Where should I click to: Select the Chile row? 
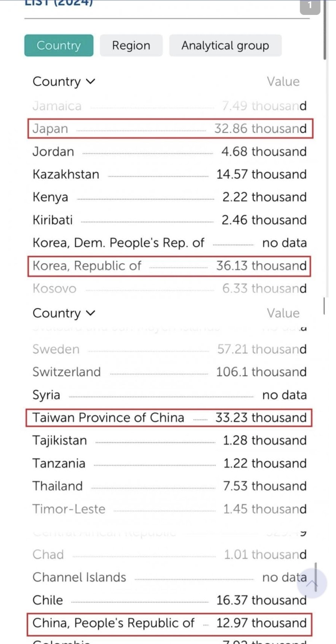point(169,600)
